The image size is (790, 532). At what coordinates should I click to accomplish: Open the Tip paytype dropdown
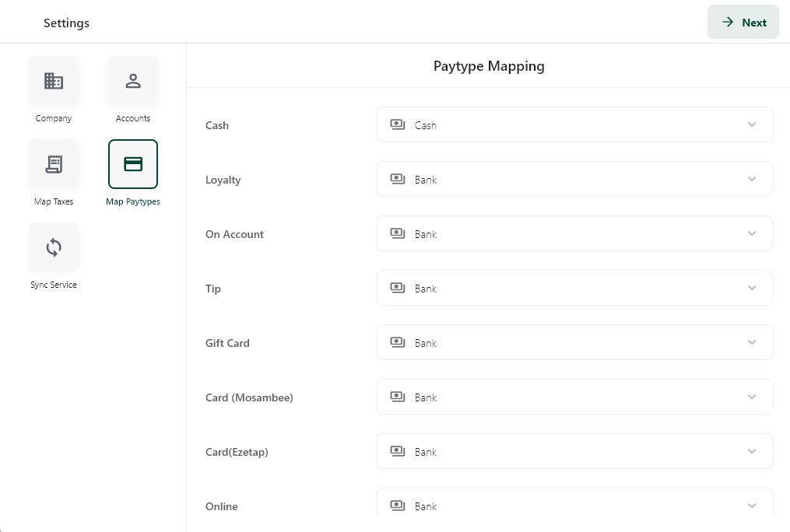[x=574, y=288]
